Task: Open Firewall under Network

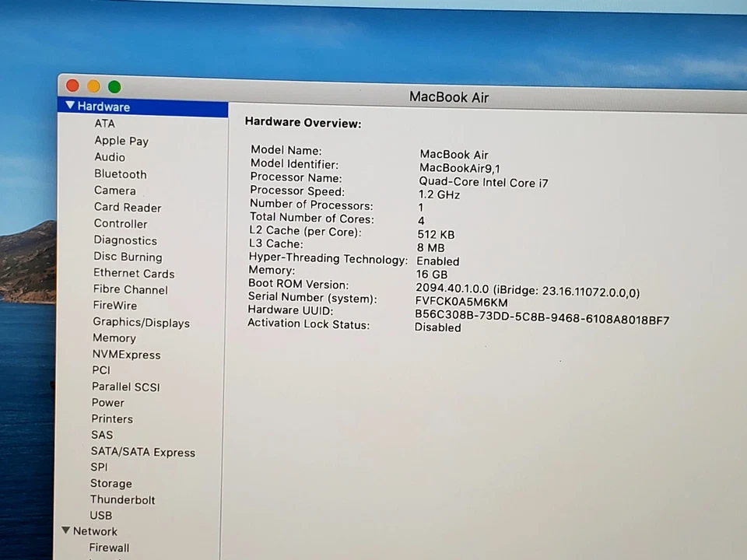Action: tap(109, 548)
